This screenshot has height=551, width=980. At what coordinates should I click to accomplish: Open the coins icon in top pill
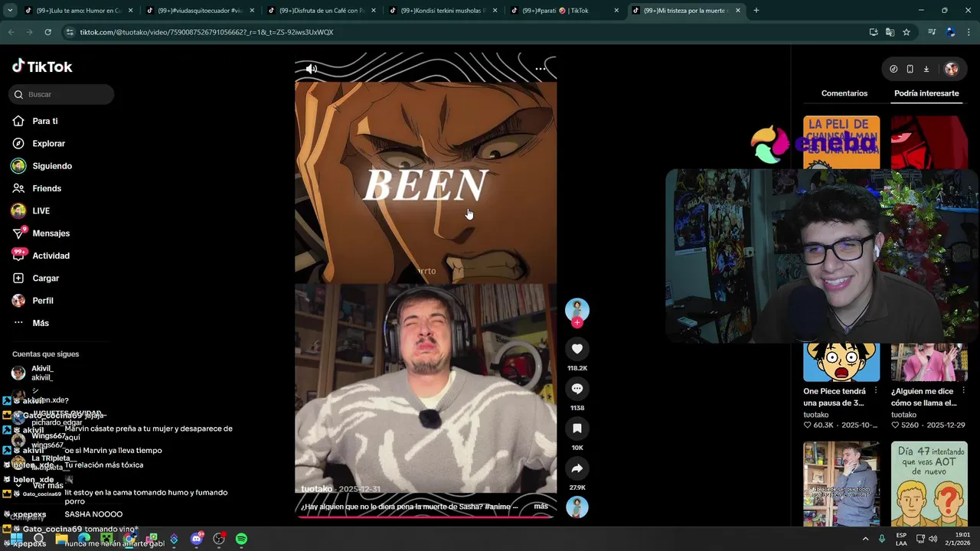[x=893, y=69]
